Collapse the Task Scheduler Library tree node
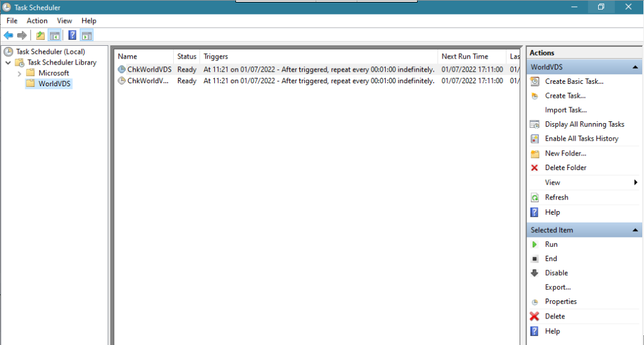The width and height of the screenshot is (644, 345). 8,63
